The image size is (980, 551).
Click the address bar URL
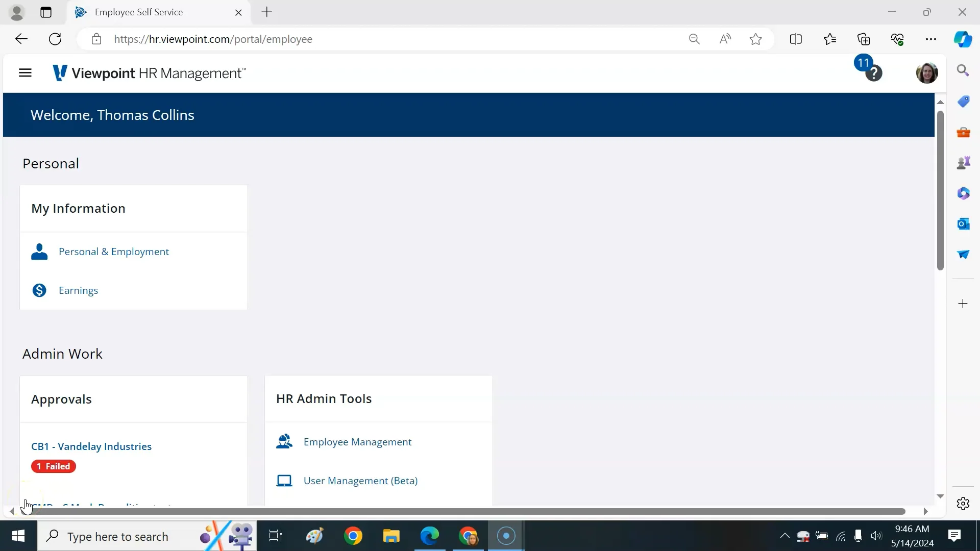point(213,39)
